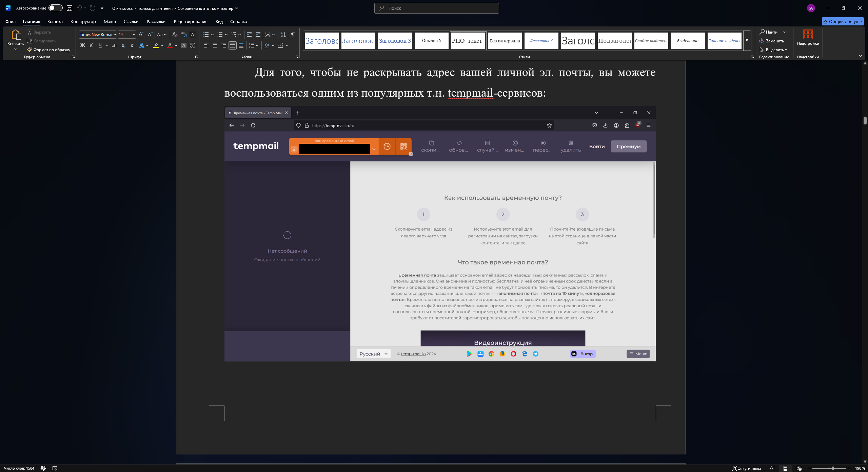Decrease indent icon

(x=249, y=35)
